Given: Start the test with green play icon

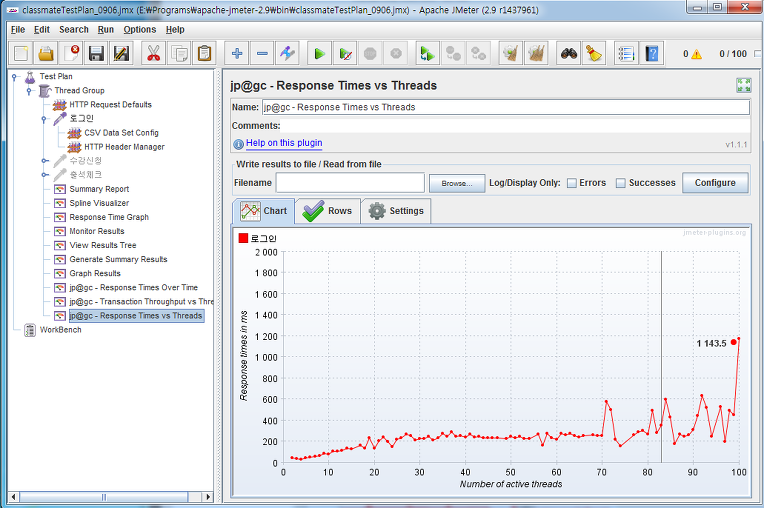Looking at the screenshot, I should [x=320, y=53].
